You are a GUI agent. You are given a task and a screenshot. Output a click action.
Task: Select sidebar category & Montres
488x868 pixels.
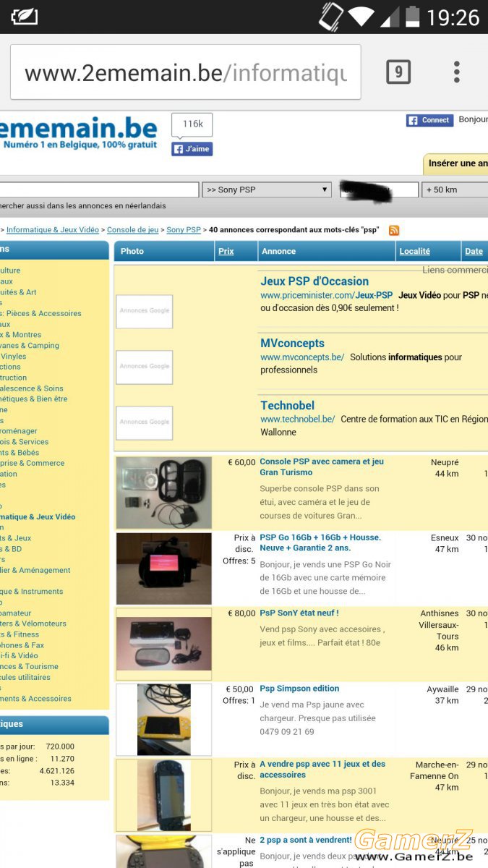[21, 335]
